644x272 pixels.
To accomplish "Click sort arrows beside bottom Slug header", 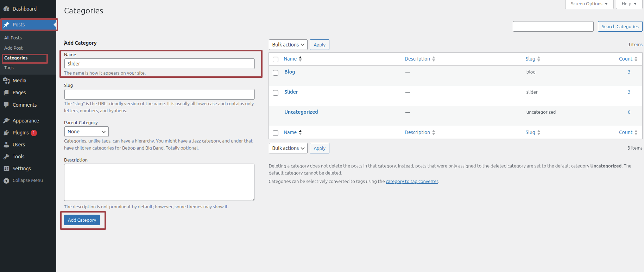I will pos(539,132).
